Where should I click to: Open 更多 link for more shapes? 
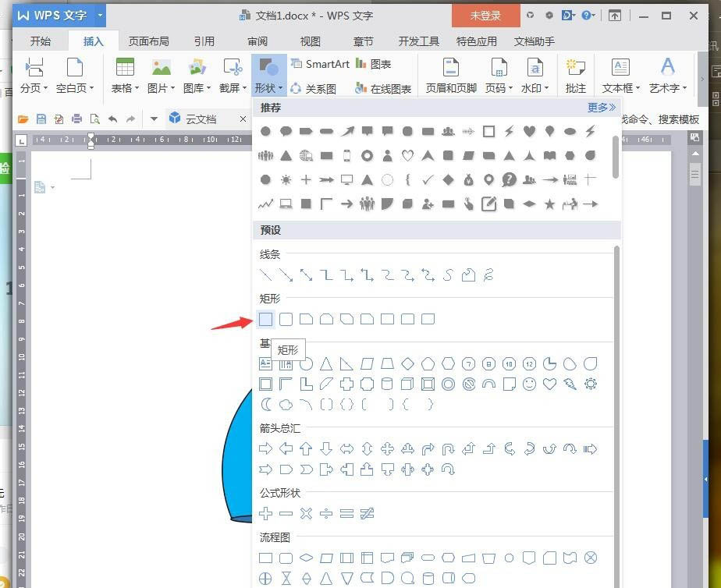pyautogui.click(x=601, y=108)
